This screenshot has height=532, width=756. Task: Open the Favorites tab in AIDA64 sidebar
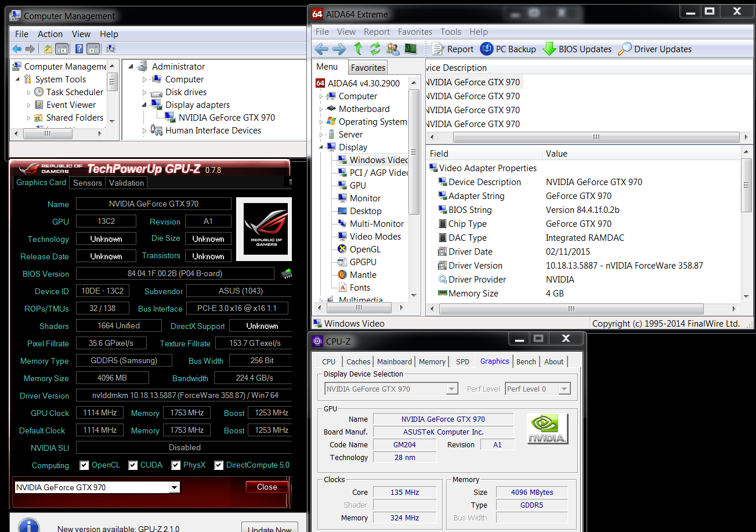(368, 68)
